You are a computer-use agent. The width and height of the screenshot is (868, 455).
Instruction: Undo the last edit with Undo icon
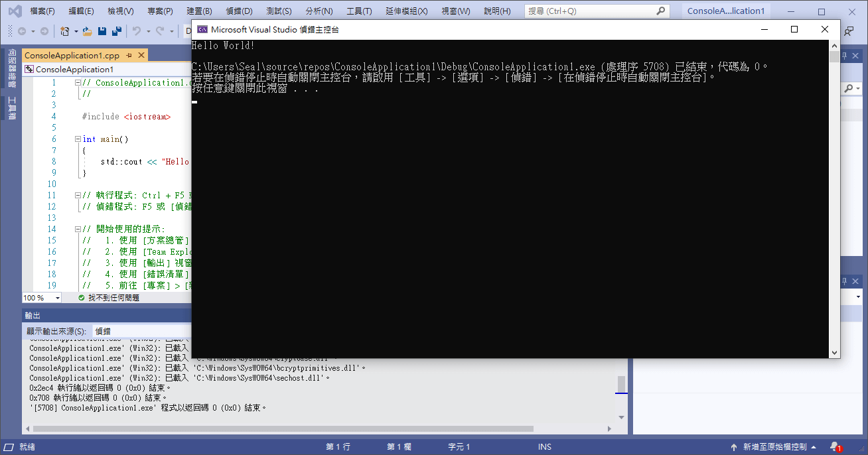tap(136, 31)
